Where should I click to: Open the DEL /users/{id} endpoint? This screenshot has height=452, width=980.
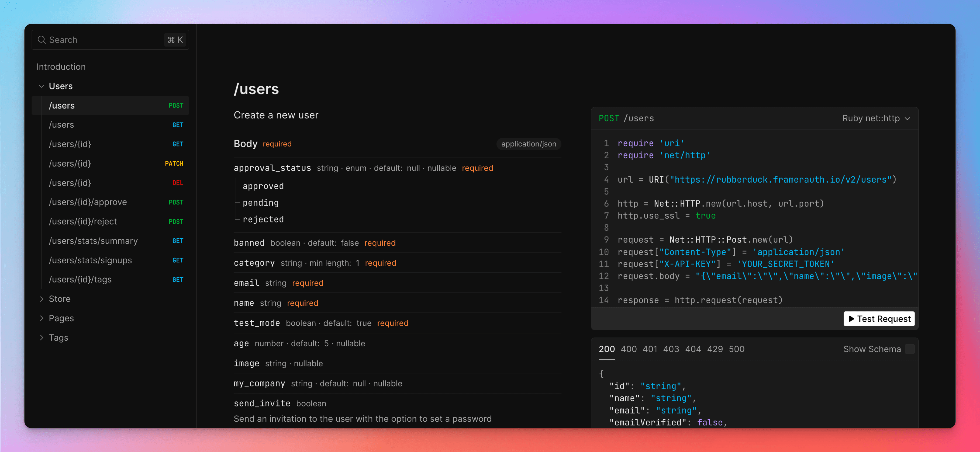pos(110,183)
